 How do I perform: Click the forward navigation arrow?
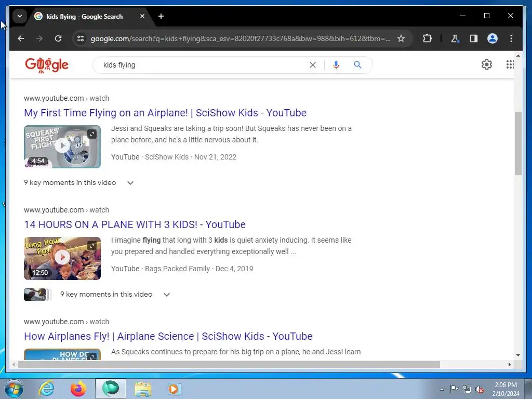click(39, 38)
